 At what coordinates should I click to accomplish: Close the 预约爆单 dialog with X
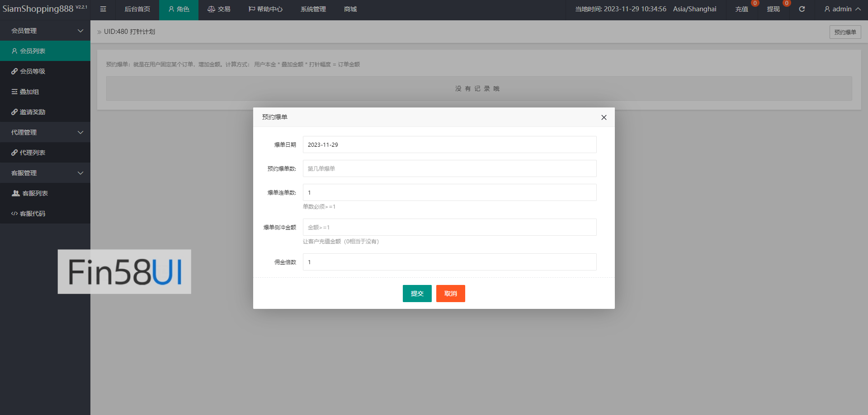(604, 117)
